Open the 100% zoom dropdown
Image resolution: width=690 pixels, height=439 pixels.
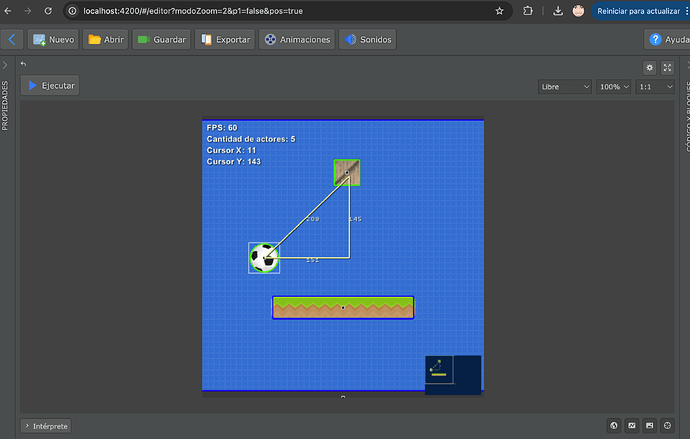tap(613, 87)
